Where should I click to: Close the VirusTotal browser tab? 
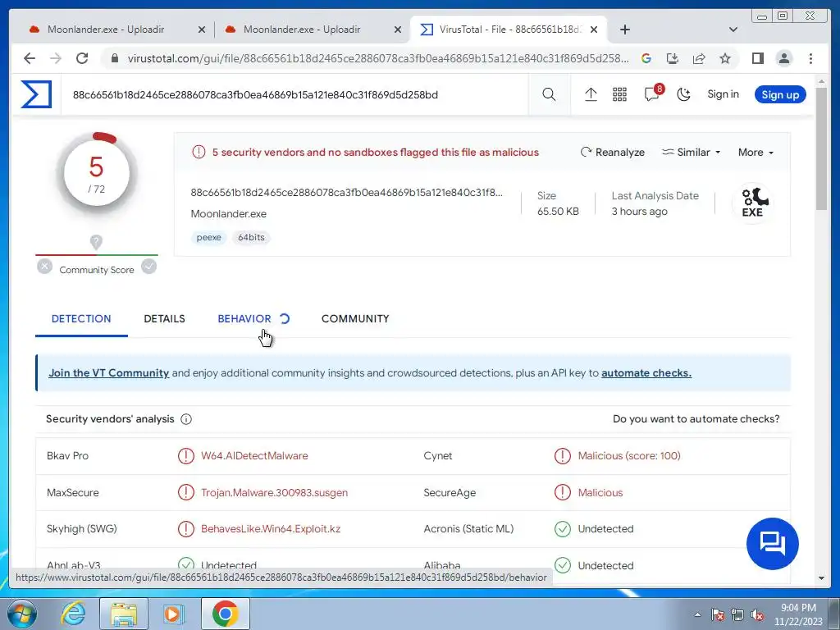click(x=594, y=30)
